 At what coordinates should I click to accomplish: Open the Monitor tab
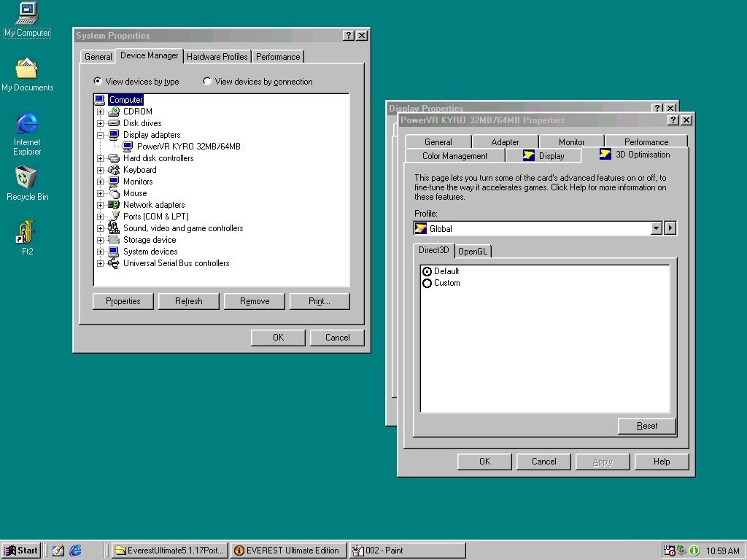(572, 142)
